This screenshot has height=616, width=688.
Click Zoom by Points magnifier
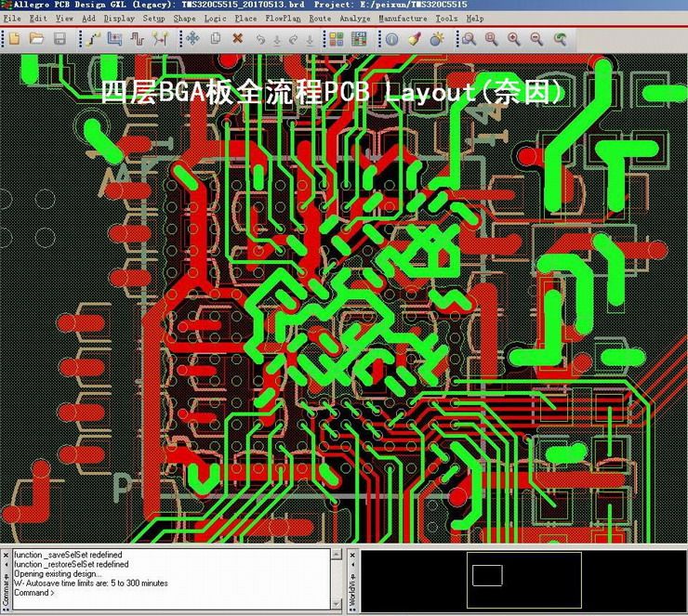click(x=470, y=39)
